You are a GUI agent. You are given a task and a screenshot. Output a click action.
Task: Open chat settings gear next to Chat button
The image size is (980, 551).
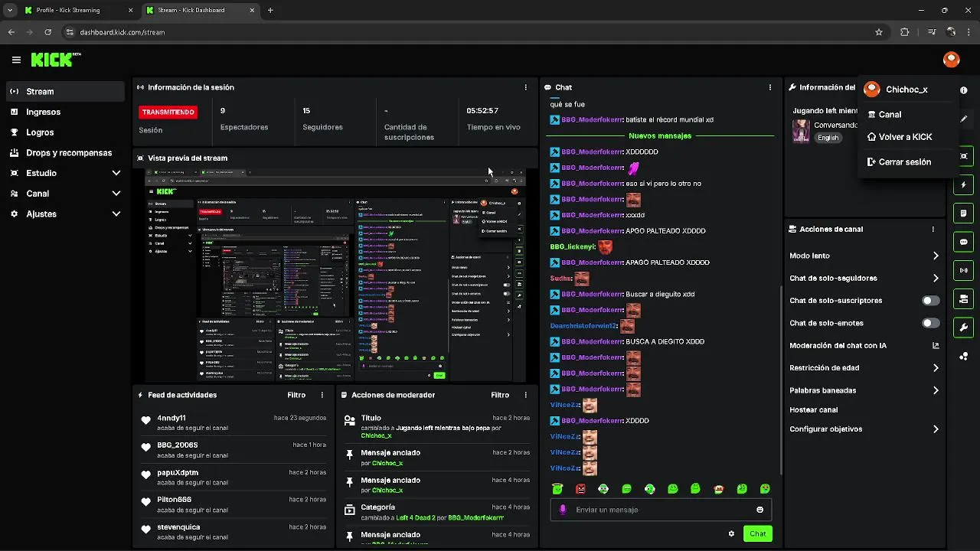pyautogui.click(x=731, y=533)
